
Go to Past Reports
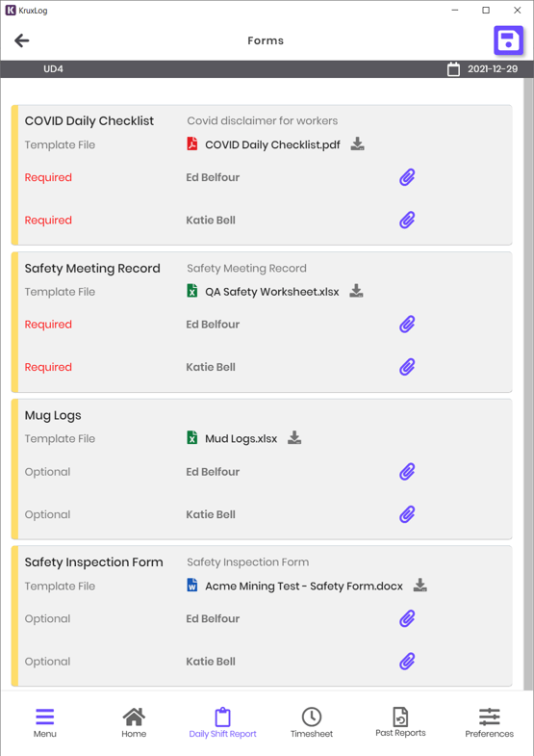click(400, 722)
